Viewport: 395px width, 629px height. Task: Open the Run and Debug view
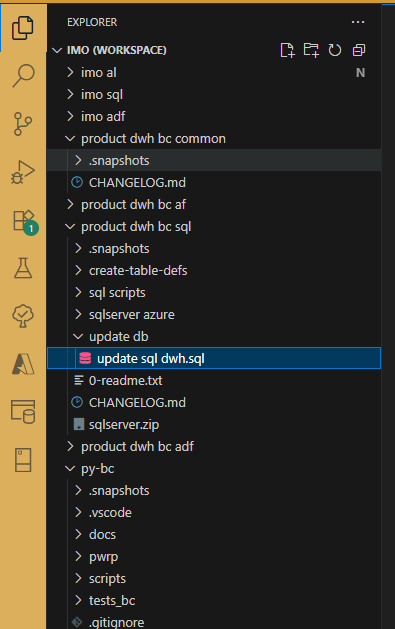[x=23, y=172]
